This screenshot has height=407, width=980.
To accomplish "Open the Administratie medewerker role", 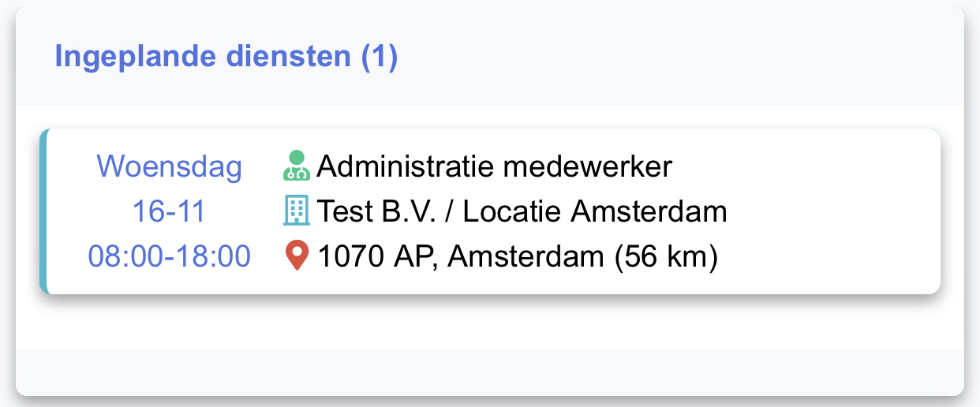I will [x=495, y=166].
